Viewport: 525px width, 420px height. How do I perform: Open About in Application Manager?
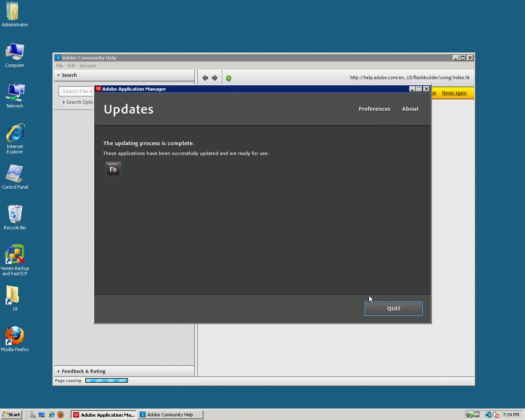click(410, 109)
